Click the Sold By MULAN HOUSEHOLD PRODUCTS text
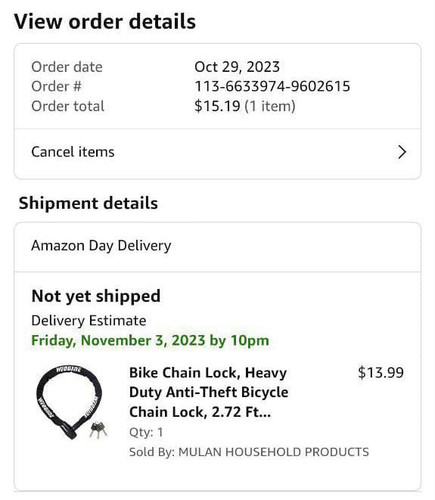 tap(249, 452)
